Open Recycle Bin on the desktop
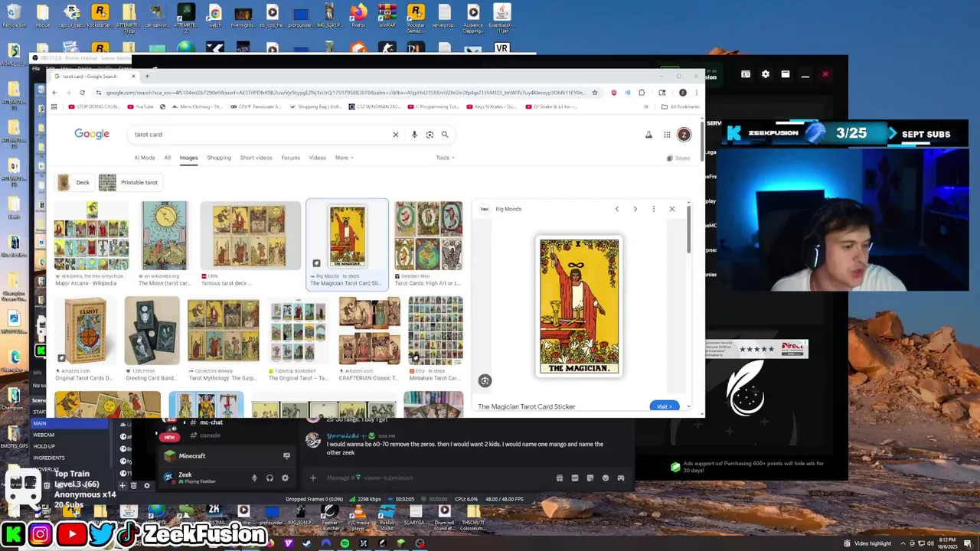 tap(14, 15)
